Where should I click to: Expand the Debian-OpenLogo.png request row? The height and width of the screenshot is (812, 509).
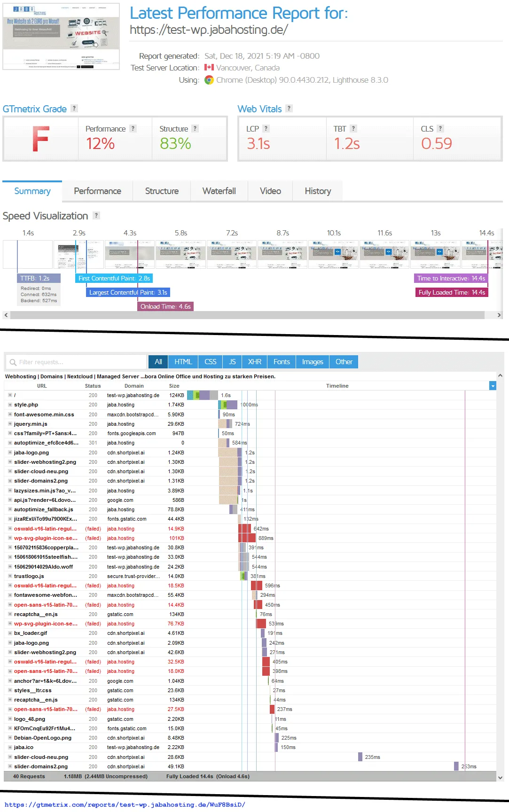click(10, 738)
